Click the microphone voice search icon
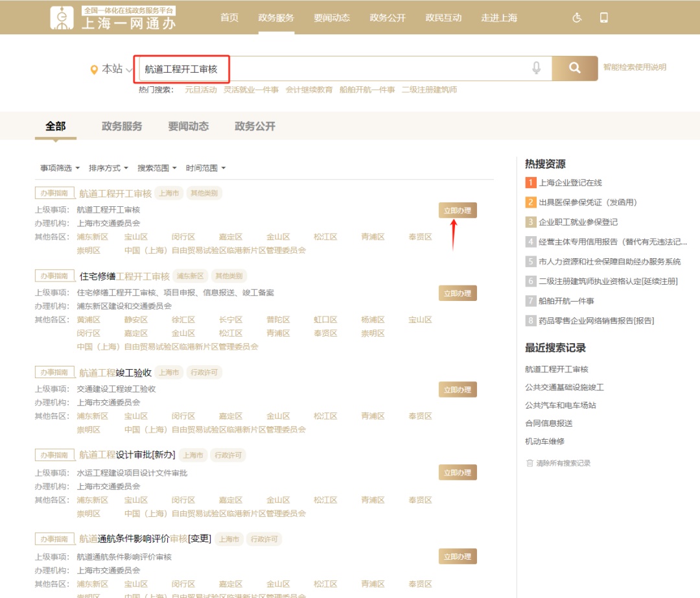Screen dimensions: 700x598 click(x=536, y=68)
